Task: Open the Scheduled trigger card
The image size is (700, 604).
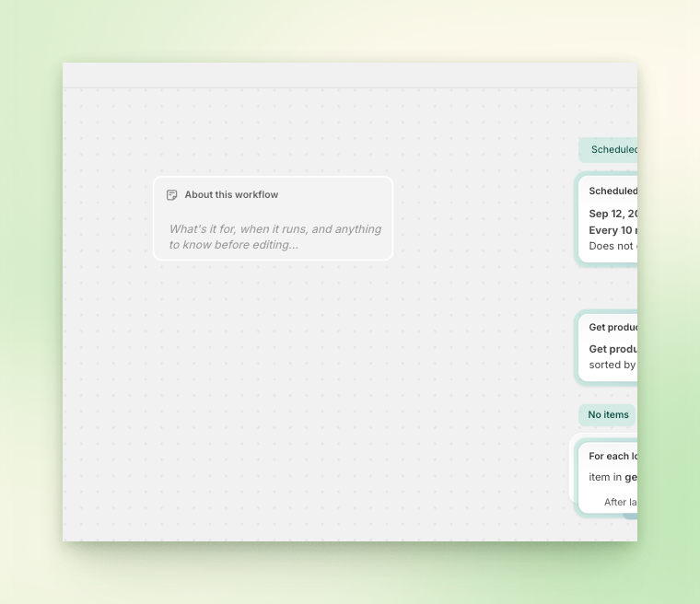Action: click(x=608, y=219)
